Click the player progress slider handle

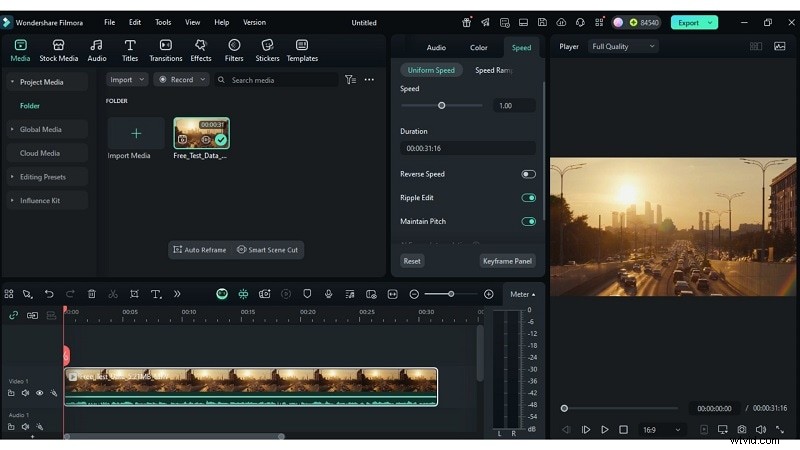coord(564,408)
